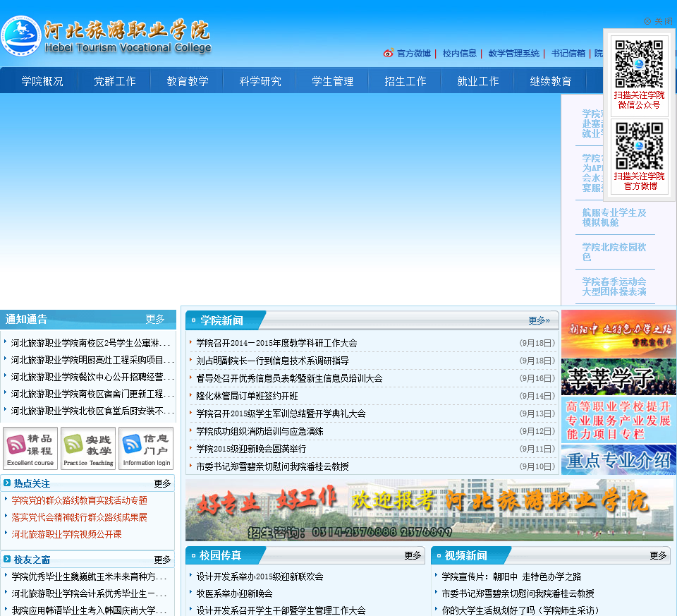
Task: Click the 校友之窗 section arrow icon
Action: 7,559
